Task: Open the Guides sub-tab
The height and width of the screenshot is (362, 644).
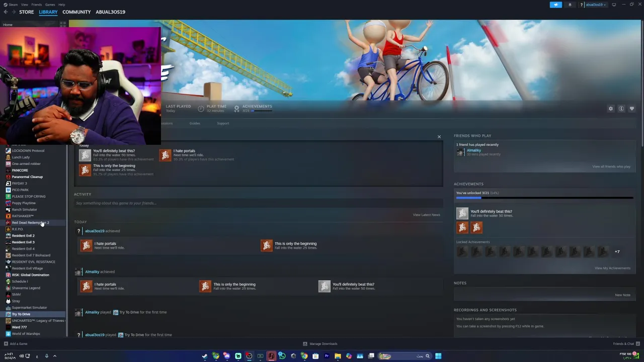Action: point(195,123)
